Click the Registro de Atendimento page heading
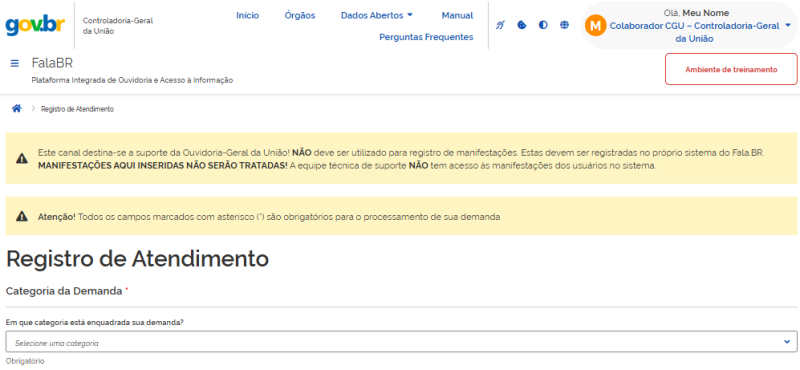800x370 pixels. tap(137, 259)
